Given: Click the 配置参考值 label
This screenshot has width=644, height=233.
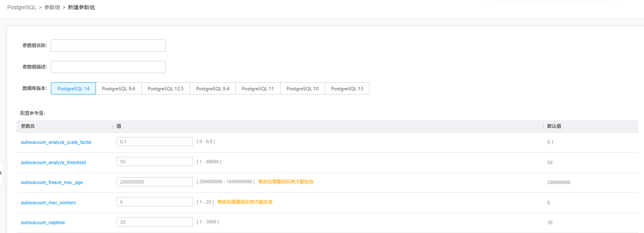Looking at the screenshot, I should [x=33, y=113].
